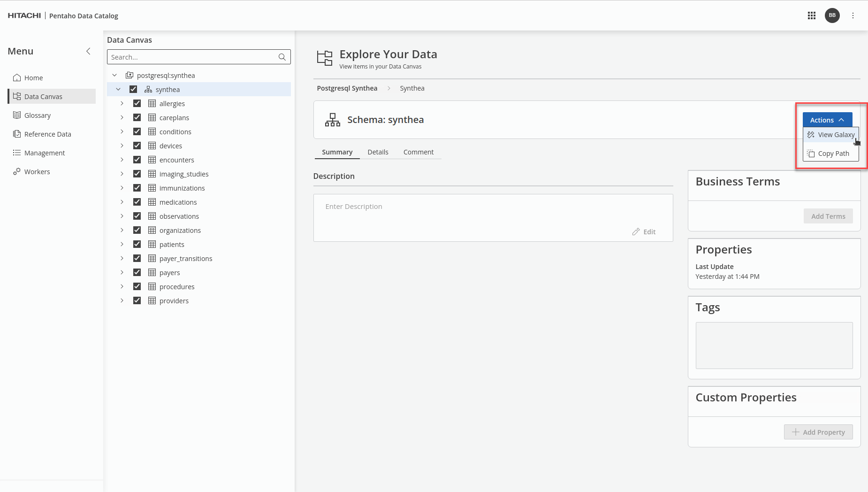Click the BB user avatar

tap(832, 15)
